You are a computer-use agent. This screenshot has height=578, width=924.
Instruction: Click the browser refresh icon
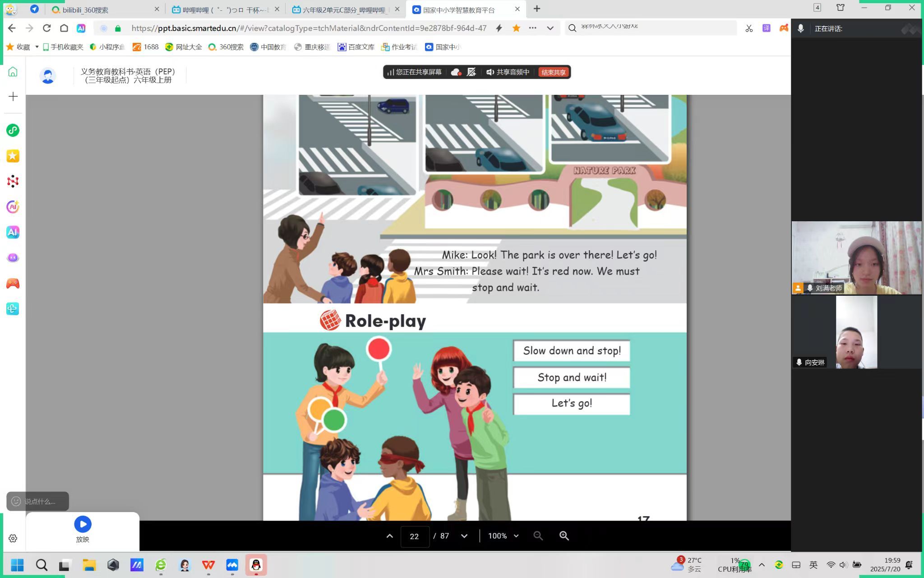pyautogui.click(x=46, y=28)
